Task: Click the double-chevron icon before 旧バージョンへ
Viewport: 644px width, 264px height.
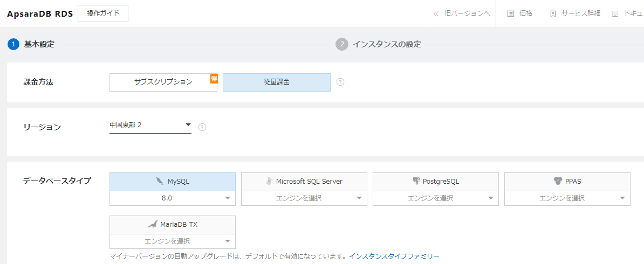Action: coord(436,13)
